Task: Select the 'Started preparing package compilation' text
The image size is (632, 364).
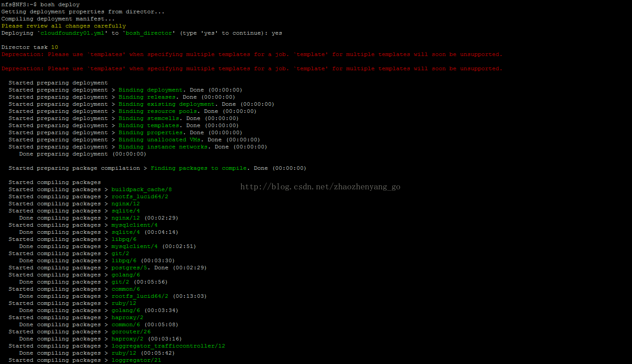Action: tap(74, 168)
